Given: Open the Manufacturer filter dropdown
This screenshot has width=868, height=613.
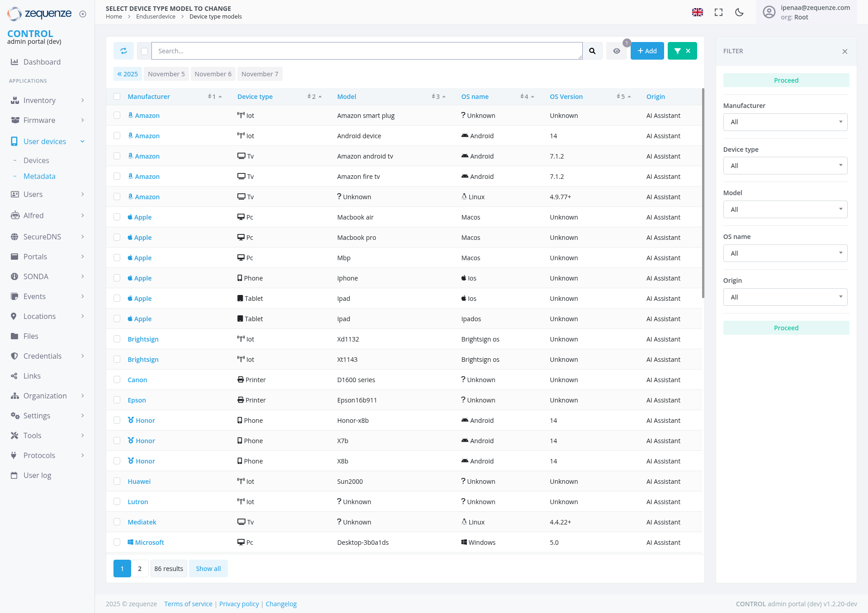Looking at the screenshot, I should click(785, 122).
